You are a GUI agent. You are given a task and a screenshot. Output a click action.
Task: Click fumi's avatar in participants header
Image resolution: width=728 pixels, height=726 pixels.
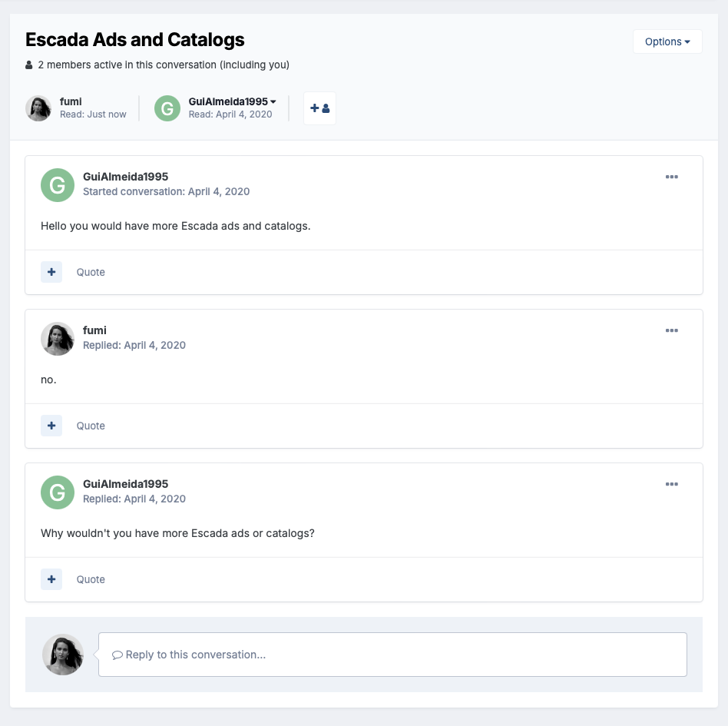[38, 108]
